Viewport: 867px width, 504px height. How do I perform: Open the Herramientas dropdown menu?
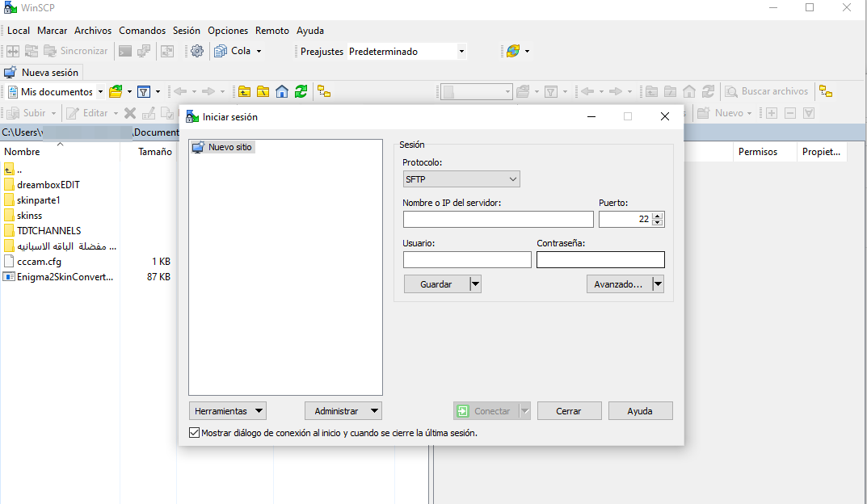click(x=227, y=411)
